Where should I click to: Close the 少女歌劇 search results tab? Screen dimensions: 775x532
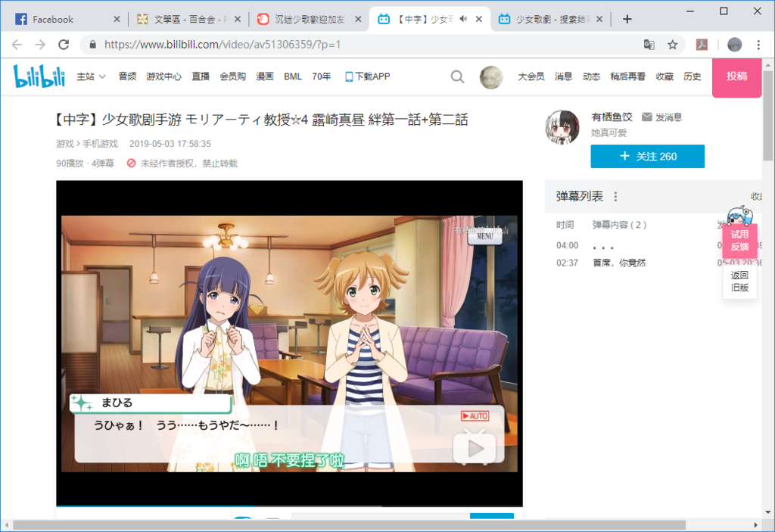[x=599, y=19]
